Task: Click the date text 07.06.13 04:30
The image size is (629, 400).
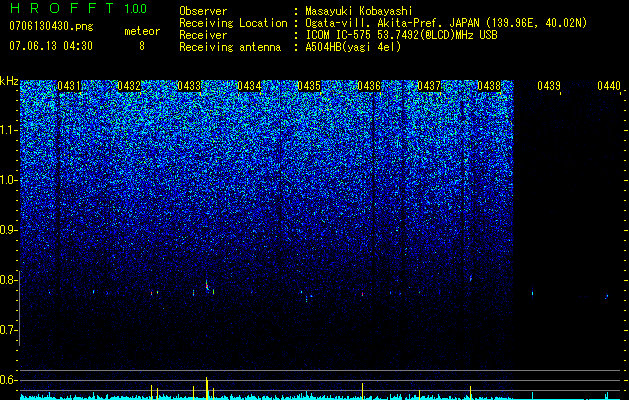Action: click(x=51, y=46)
